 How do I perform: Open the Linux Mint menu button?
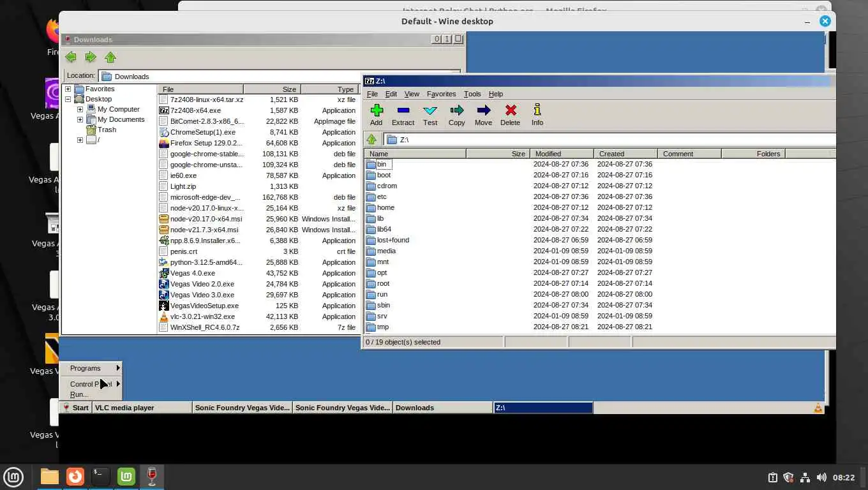[x=13, y=477]
